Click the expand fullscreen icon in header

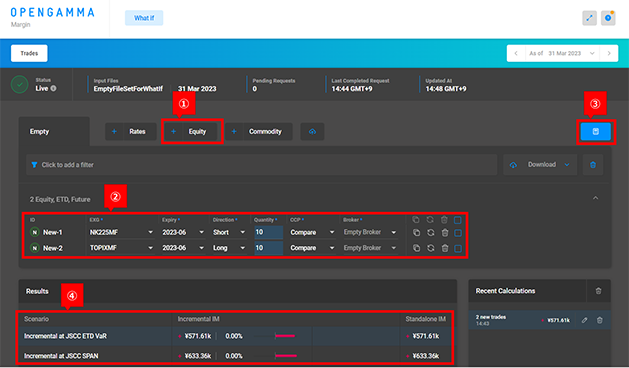589,18
